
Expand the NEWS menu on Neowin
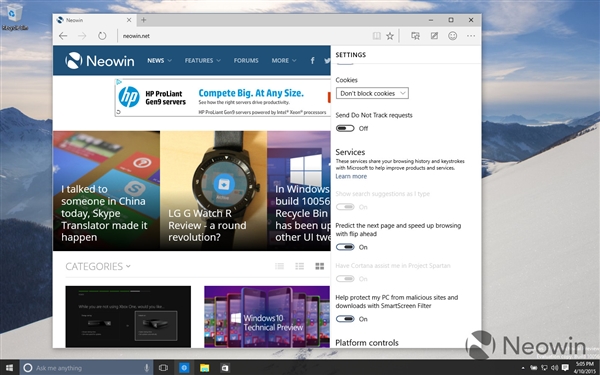[159, 60]
